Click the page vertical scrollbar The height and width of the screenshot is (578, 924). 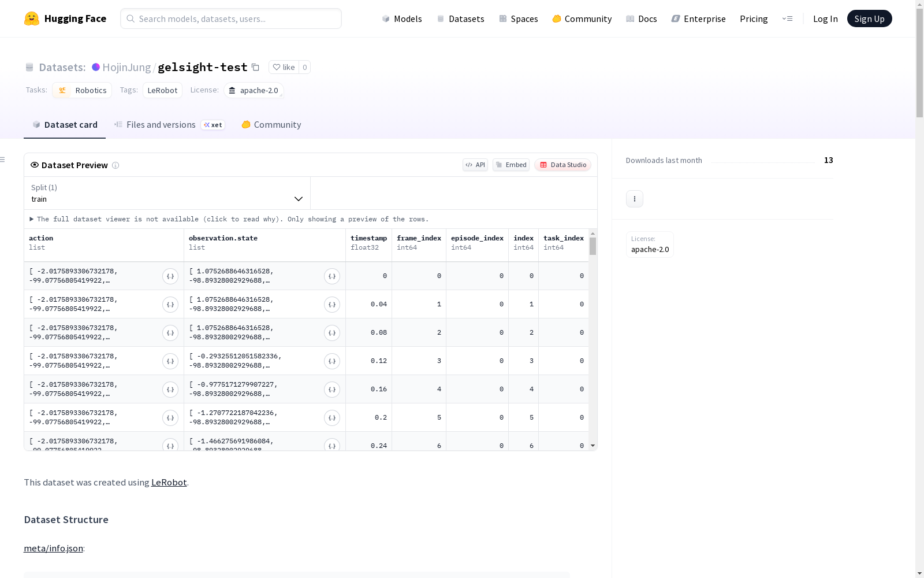coord(919,64)
